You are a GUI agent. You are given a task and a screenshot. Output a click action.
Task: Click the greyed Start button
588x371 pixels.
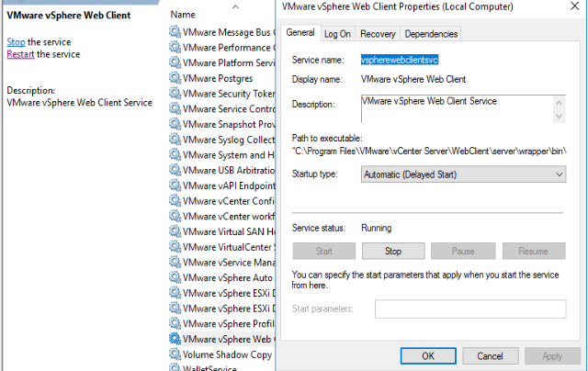click(324, 251)
